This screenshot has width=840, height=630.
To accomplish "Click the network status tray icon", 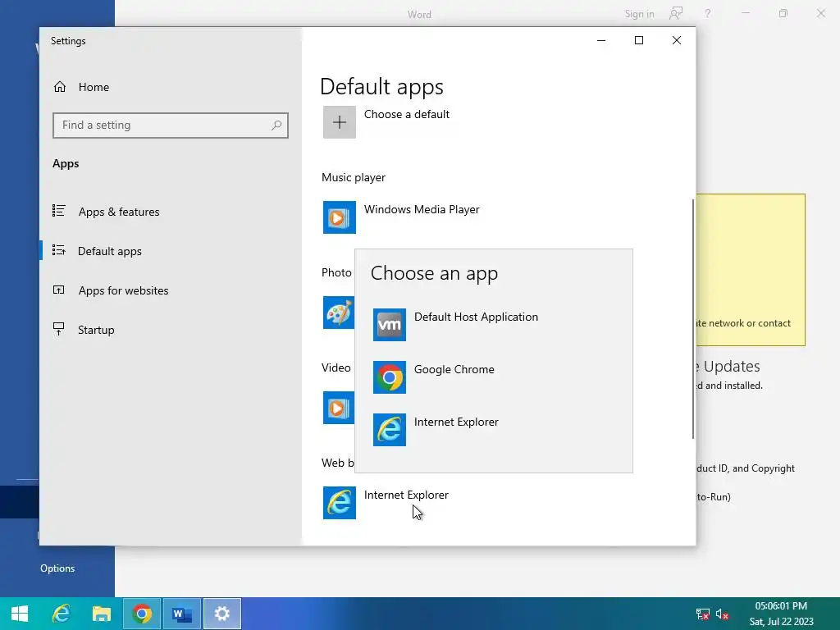I will click(702, 614).
